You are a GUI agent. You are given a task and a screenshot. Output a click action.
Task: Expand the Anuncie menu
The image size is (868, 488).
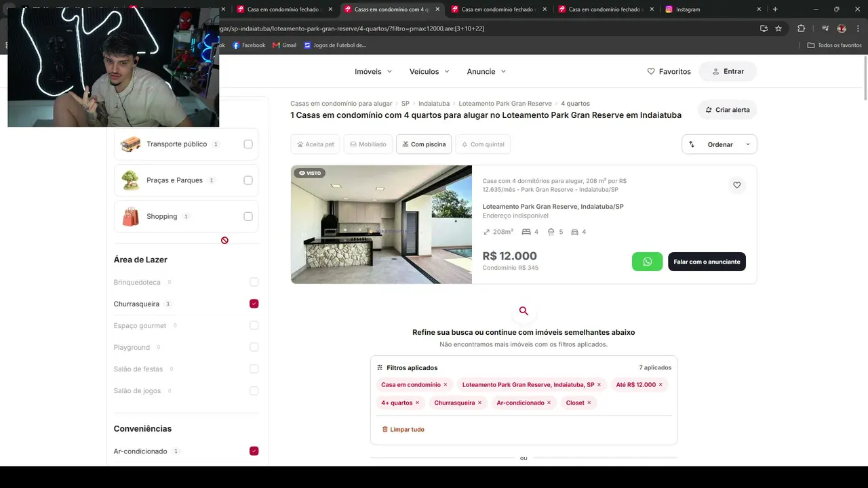click(486, 71)
